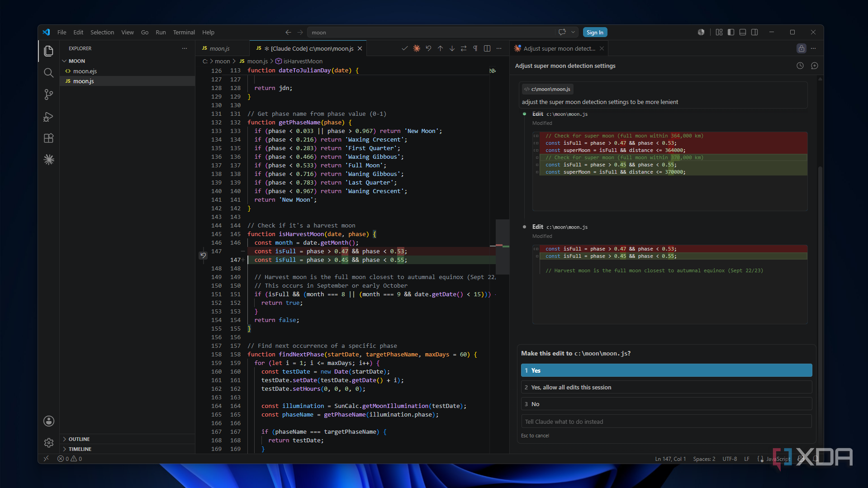The width and height of the screenshot is (868, 488).
Task: Swap left and right sides of diff
Action: coord(464,48)
